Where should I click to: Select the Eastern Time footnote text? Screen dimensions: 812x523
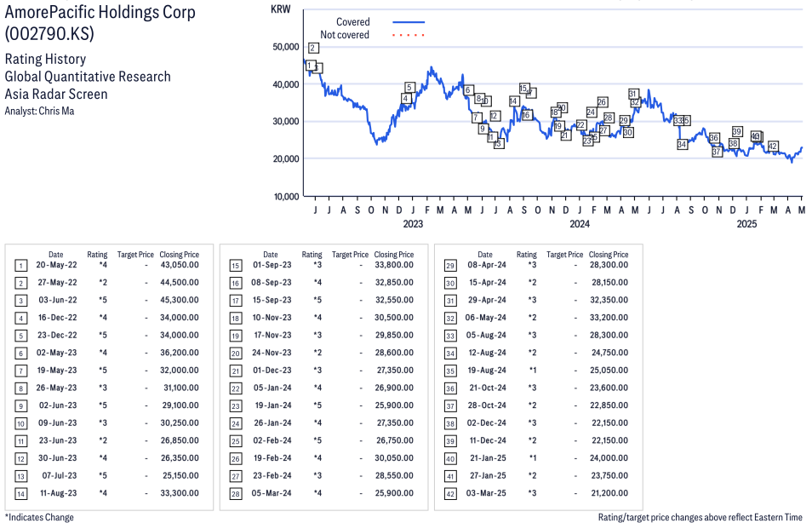tap(700, 517)
